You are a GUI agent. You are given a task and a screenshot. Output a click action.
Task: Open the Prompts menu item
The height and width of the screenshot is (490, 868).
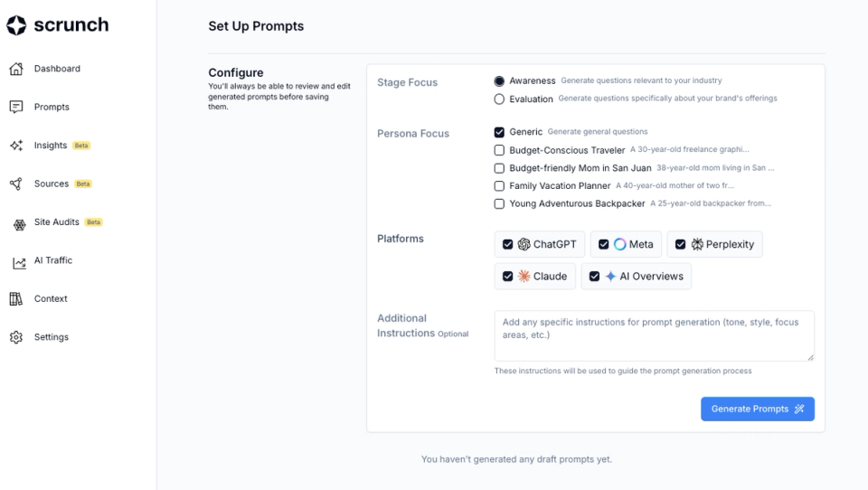point(52,107)
